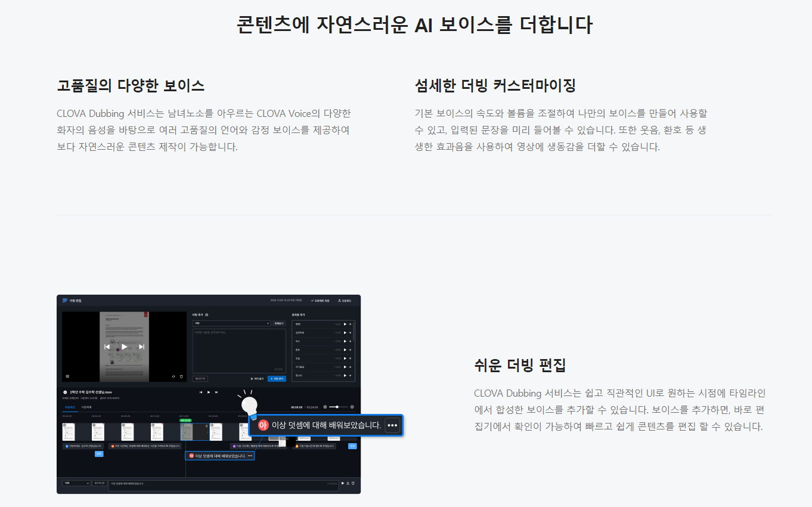The width and height of the screenshot is (812, 507).
Task: Skip to next in video preview
Action: click(x=141, y=347)
